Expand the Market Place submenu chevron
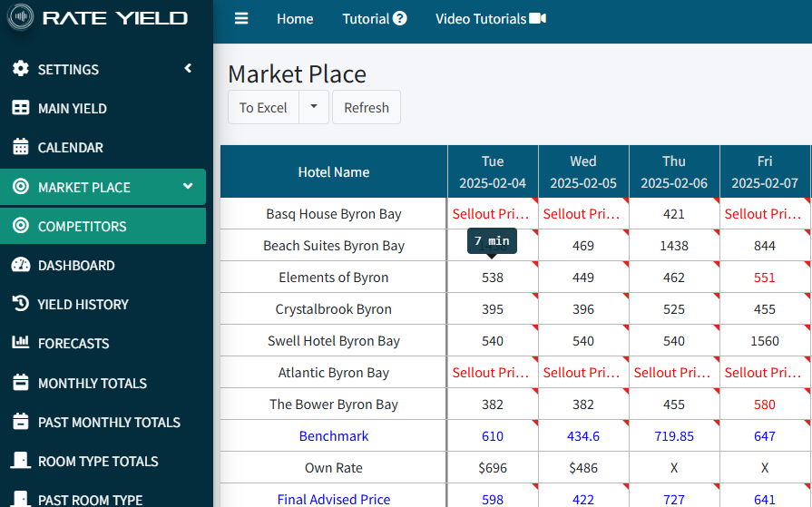 tap(188, 187)
